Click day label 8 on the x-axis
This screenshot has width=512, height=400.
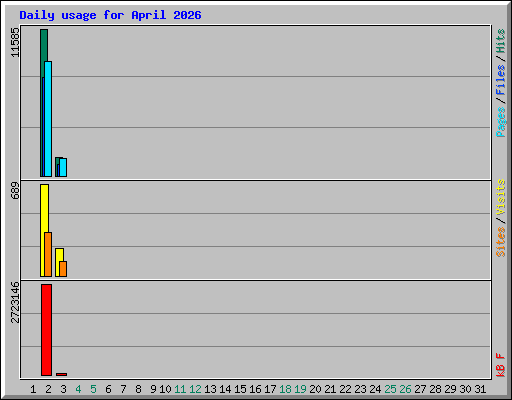click(138, 389)
